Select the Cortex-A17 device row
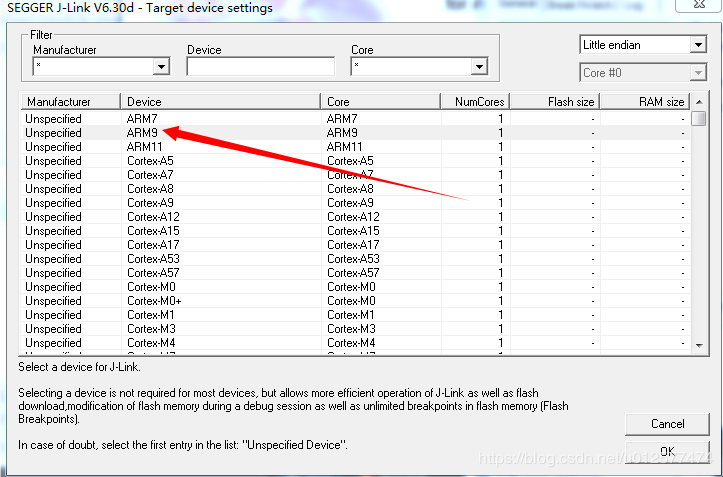Screen dimensions: 723x477 [355, 244]
